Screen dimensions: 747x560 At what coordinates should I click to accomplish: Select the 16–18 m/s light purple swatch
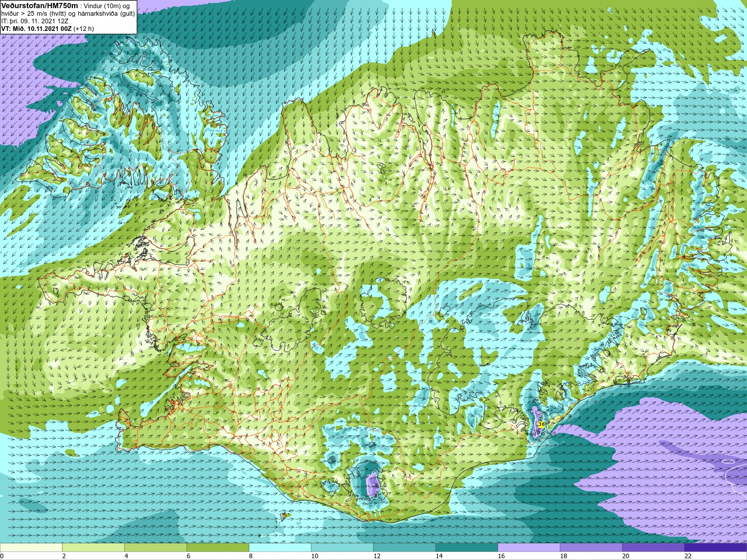pyautogui.click(x=529, y=547)
